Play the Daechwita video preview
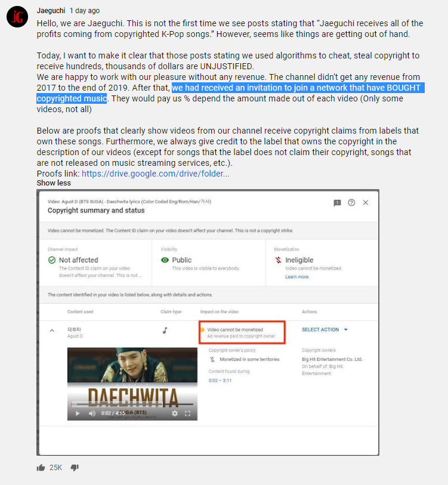 pos(78,413)
